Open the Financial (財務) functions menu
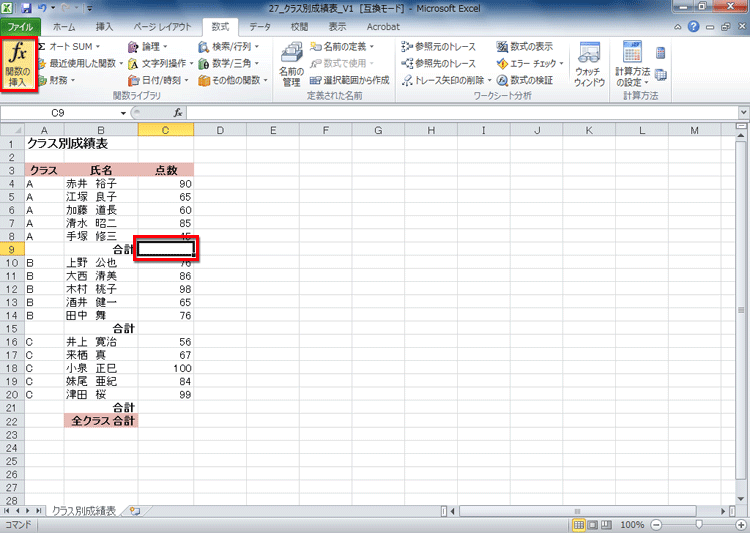Screen dimensions: 750x533 point(56,80)
